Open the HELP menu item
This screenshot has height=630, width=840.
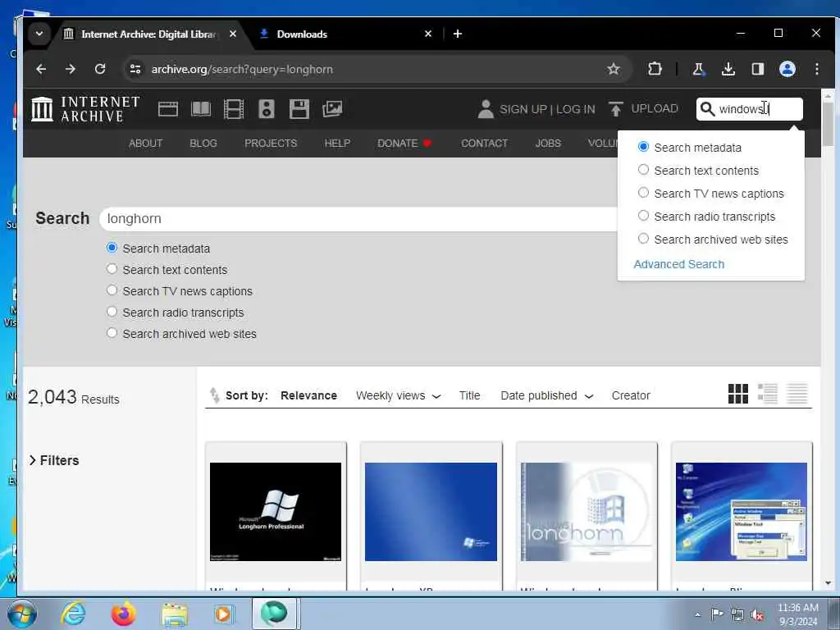337,143
